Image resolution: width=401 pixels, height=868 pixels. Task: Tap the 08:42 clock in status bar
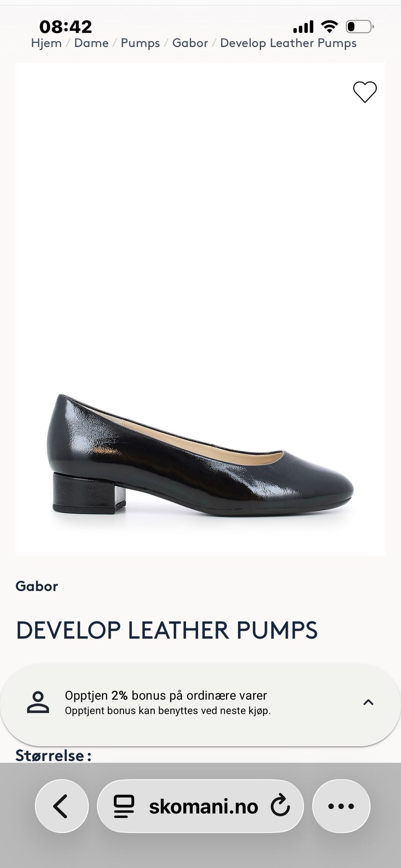point(66,27)
